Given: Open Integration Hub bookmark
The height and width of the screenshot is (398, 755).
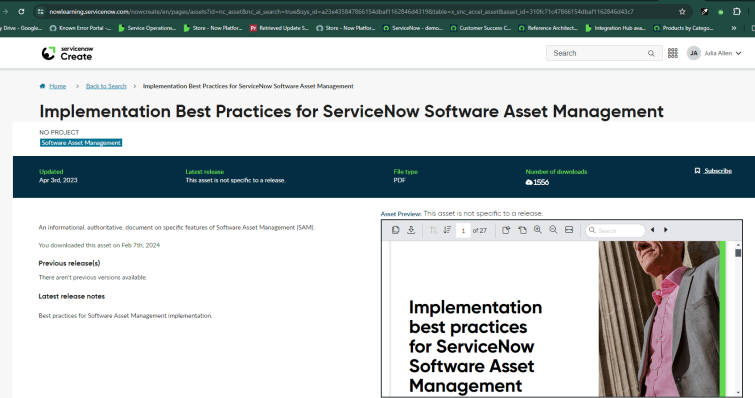Looking at the screenshot, I should 615,28.
